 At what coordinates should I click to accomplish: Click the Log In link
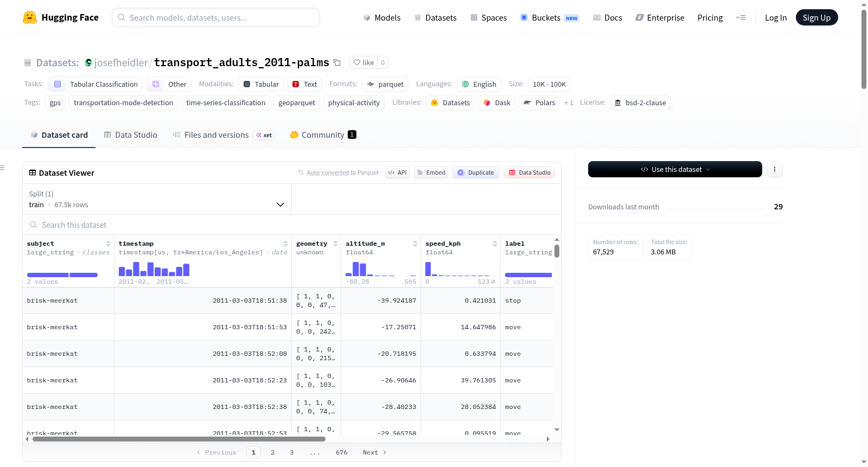(776, 17)
